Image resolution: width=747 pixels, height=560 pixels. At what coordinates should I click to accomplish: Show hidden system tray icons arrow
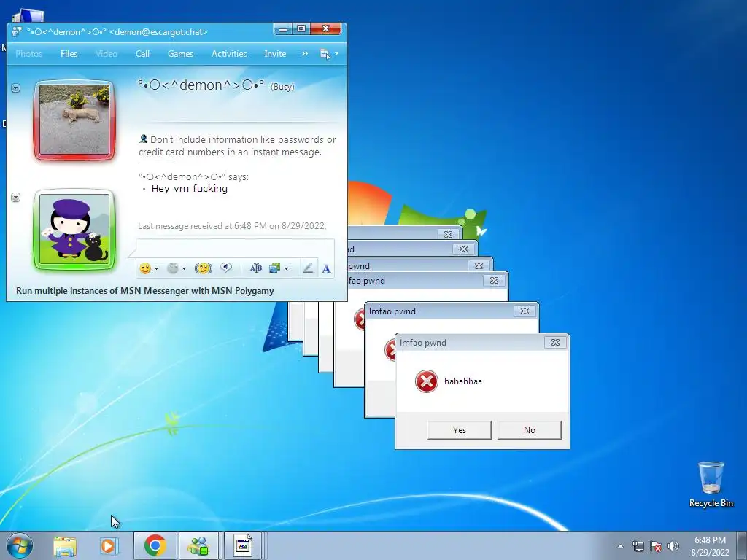(620, 546)
